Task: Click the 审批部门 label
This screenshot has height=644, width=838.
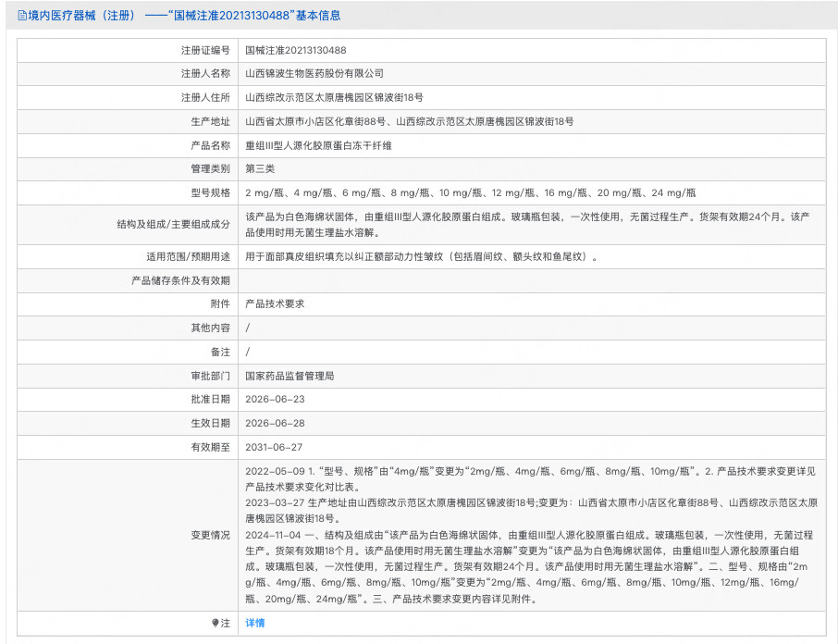Action: 211,376
